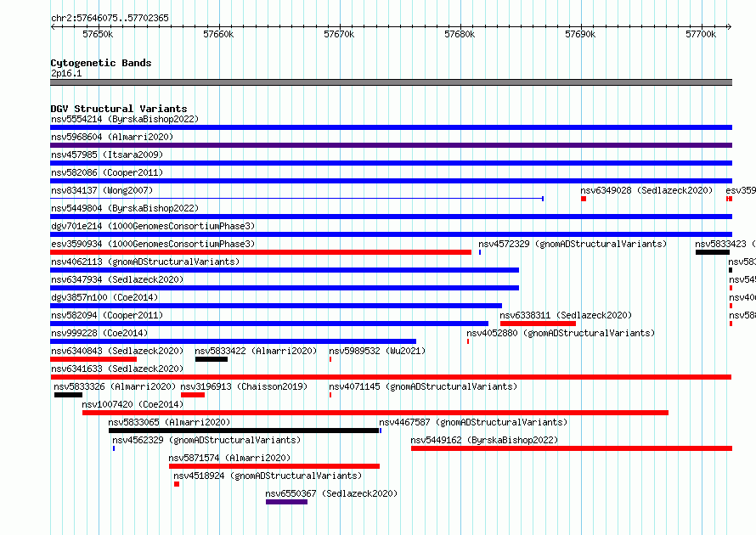Open nsv6550367 (Sedlazeck2020) label

point(331,493)
